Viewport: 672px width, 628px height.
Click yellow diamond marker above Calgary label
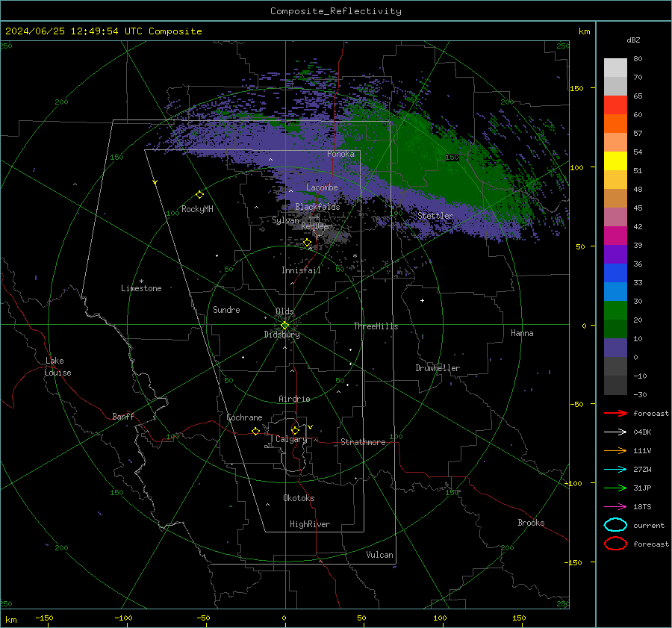295,430
